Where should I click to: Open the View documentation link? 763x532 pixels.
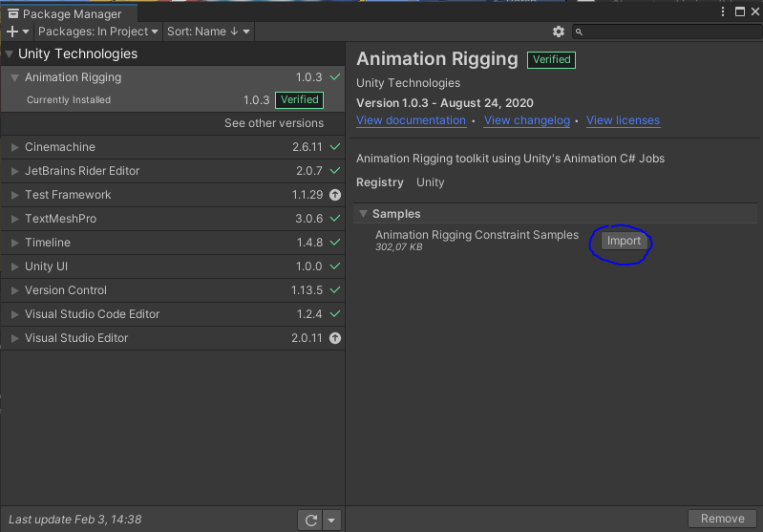pyautogui.click(x=411, y=120)
